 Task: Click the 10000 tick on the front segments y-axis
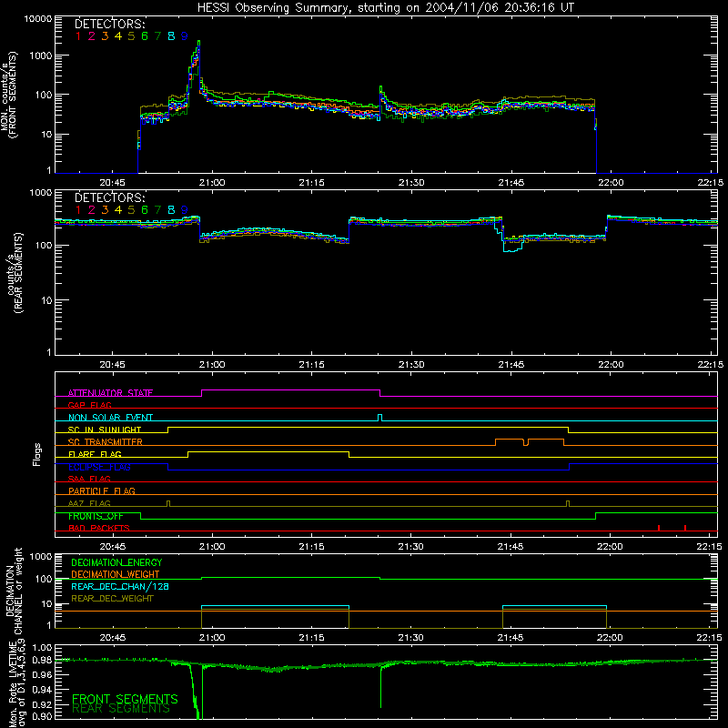37,18
